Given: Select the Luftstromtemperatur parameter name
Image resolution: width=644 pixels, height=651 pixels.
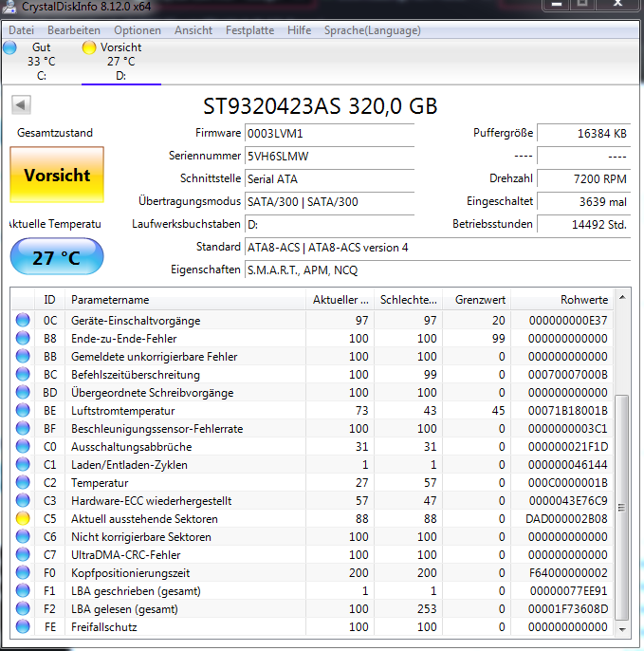Looking at the screenshot, I should (123, 411).
